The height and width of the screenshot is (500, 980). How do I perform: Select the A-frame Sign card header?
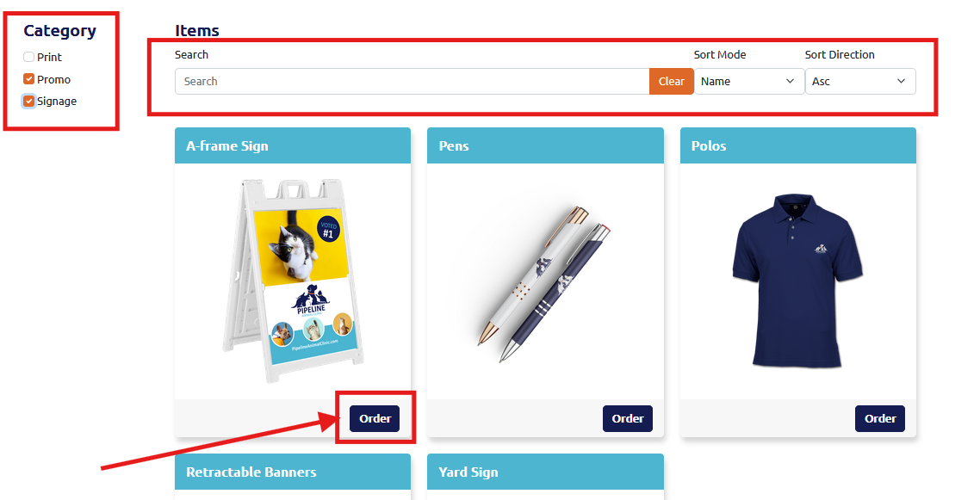(293, 145)
